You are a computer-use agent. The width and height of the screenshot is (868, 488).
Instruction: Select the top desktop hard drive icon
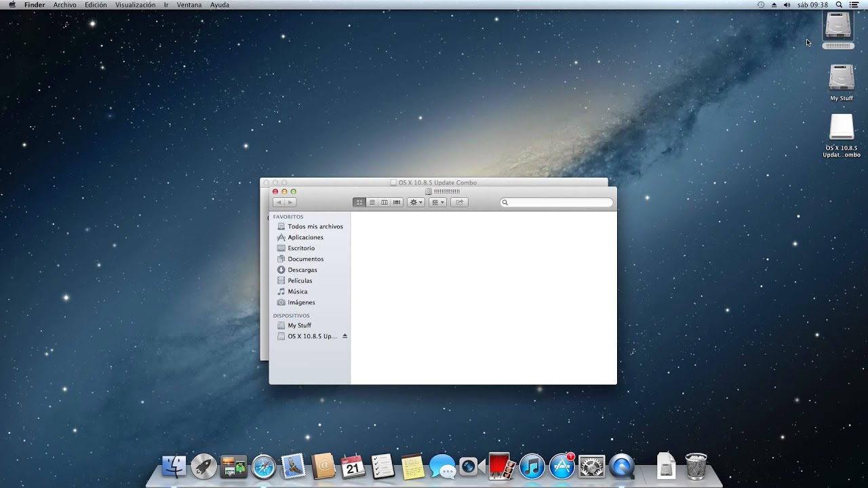838,27
